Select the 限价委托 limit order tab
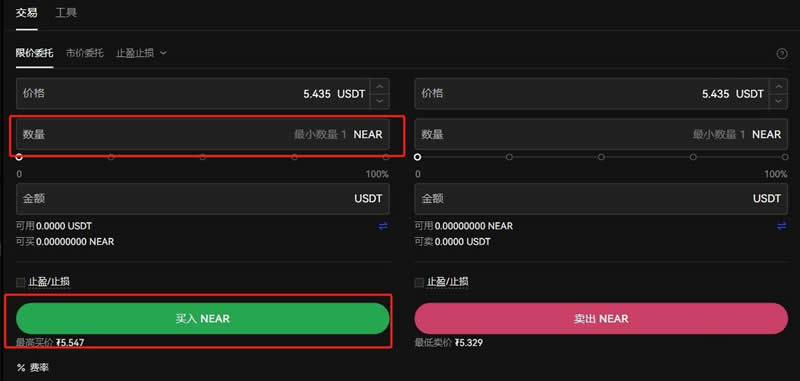The height and width of the screenshot is (381, 800). pyautogui.click(x=34, y=53)
